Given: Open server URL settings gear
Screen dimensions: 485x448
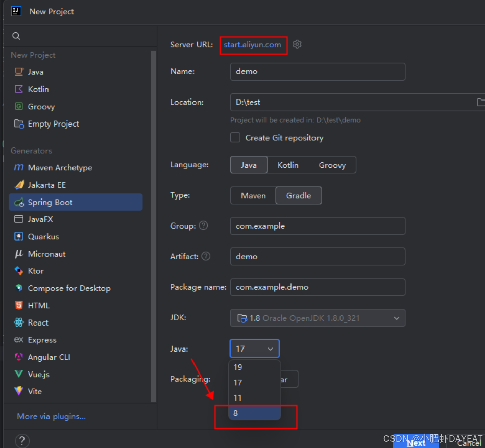Looking at the screenshot, I should click(x=297, y=44).
